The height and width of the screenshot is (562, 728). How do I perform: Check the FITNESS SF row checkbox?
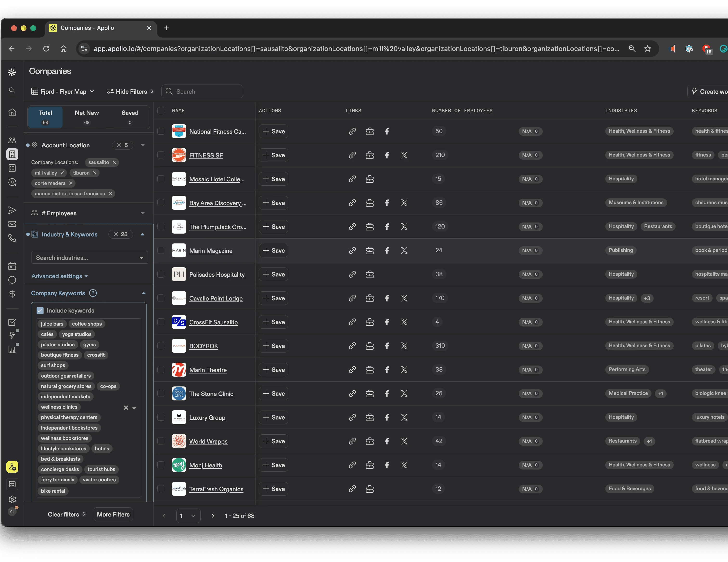coord(161,155)
